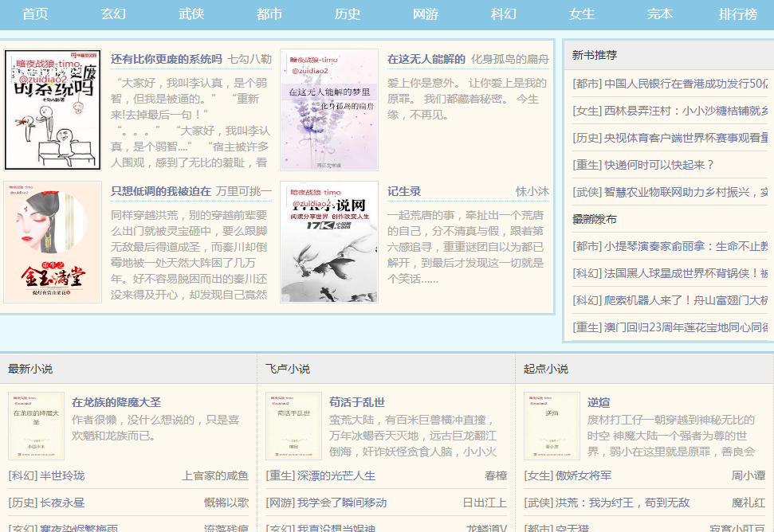
Task: Select the 完本 navigation item
Action: [659, 14]
